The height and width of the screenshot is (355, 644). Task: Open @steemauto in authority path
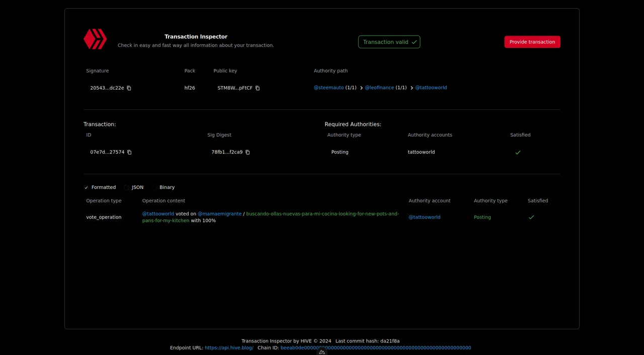click(x=329, y=88)
